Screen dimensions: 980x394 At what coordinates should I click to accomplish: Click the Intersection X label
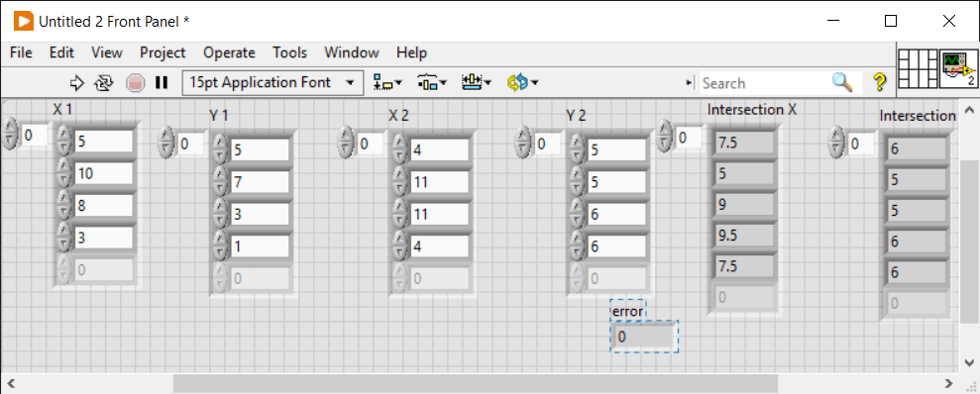(752, 110)
